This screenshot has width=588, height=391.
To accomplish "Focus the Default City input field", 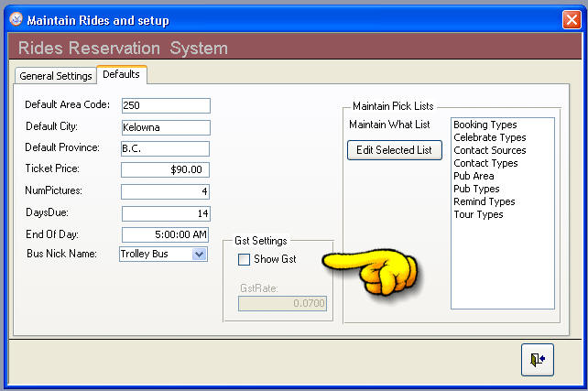I will click(x=165, y=127).
